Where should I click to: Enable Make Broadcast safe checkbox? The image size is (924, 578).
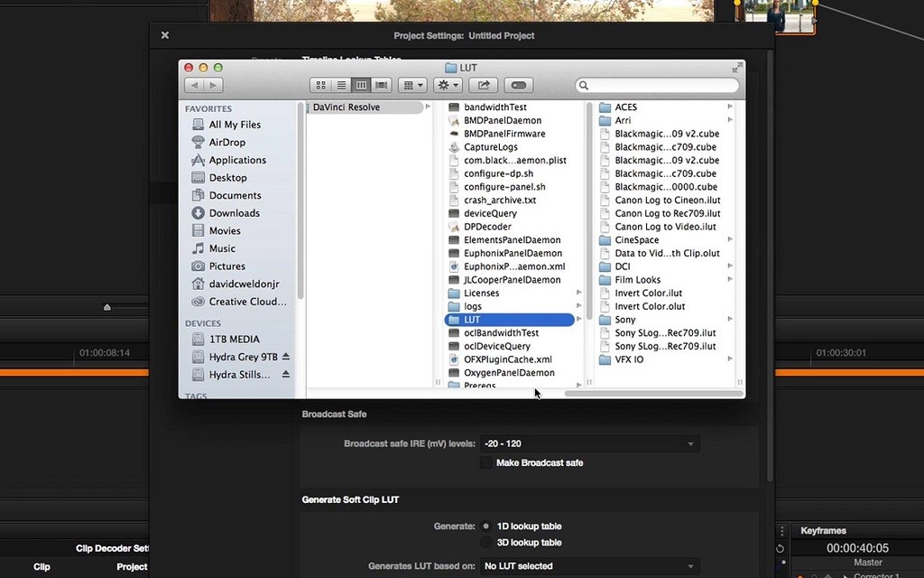click(x=486, y=463)
